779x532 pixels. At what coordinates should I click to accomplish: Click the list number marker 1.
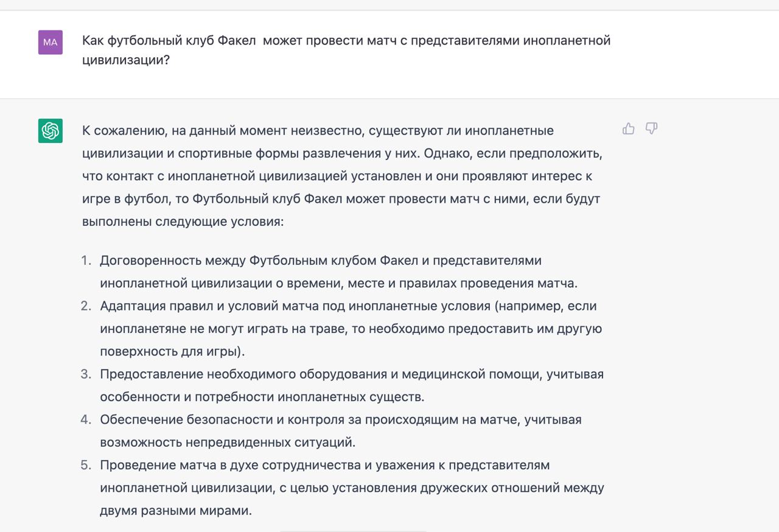(x=86, y=261)
